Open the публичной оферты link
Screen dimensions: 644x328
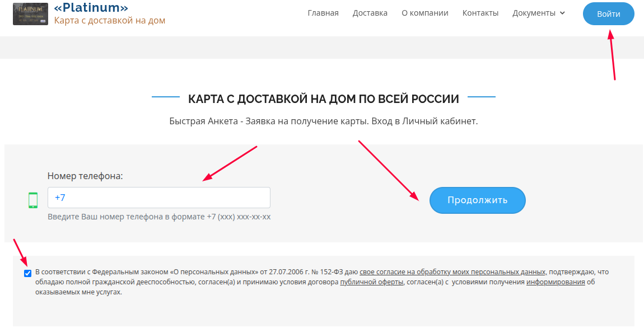[372, 282]
